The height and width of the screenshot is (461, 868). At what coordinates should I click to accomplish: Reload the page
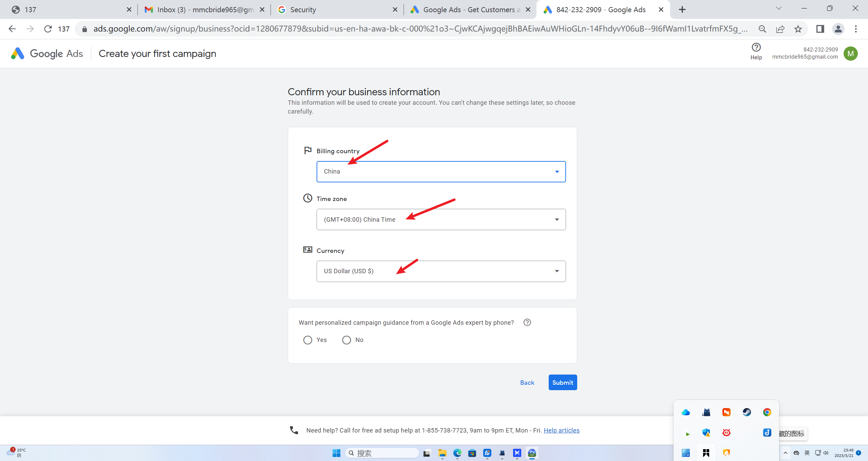click(x=48, y=29)
